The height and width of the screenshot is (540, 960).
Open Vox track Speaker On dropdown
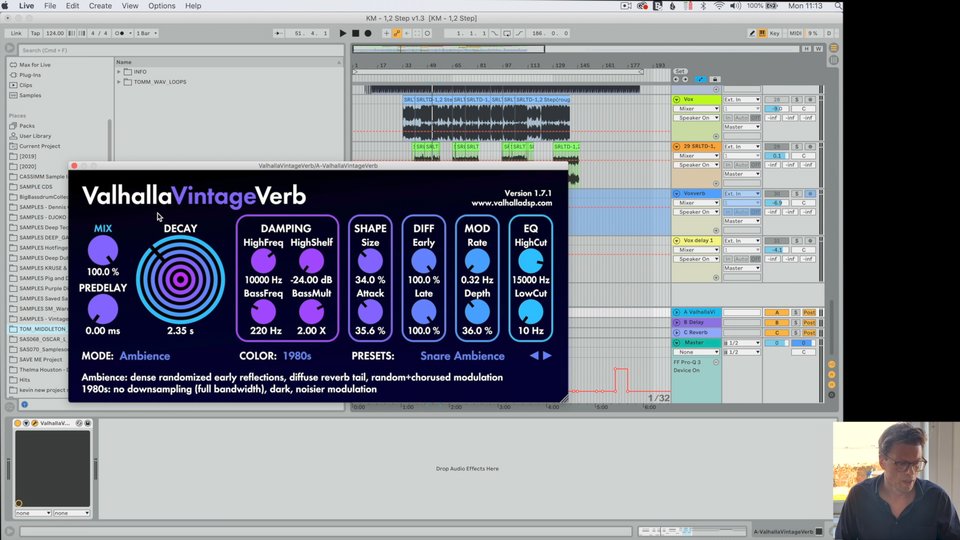click(697, 118)
